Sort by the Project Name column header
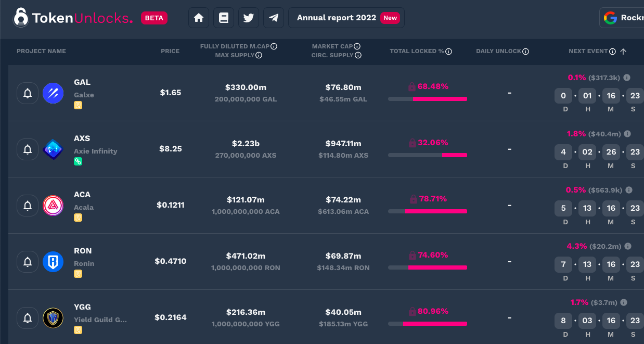Screen dimensions: 644x344 pos(41,51)
